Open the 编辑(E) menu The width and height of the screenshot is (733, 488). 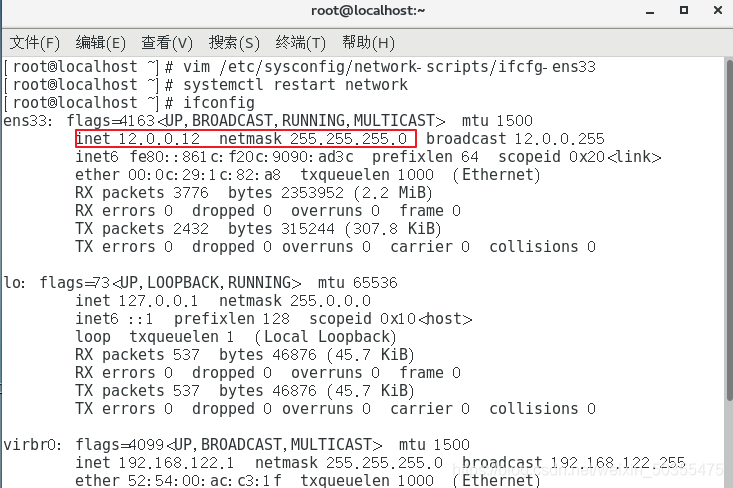pos(101,43)
